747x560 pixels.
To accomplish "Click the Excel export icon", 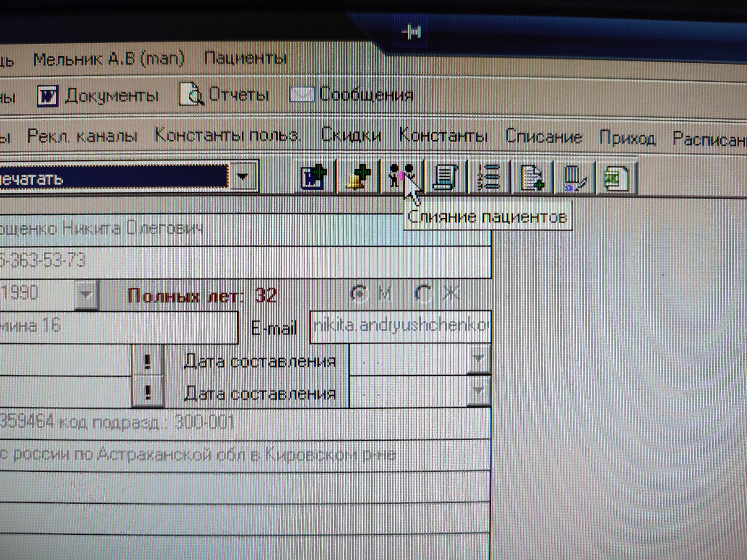I will 616,179.
